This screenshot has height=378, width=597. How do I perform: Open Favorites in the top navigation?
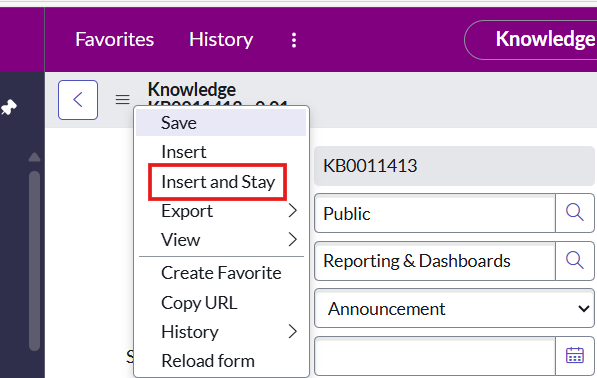[115, 40]
